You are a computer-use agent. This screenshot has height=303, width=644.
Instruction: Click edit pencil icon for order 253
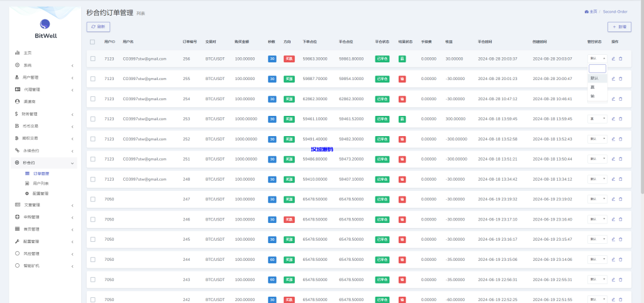pos(613,118)
